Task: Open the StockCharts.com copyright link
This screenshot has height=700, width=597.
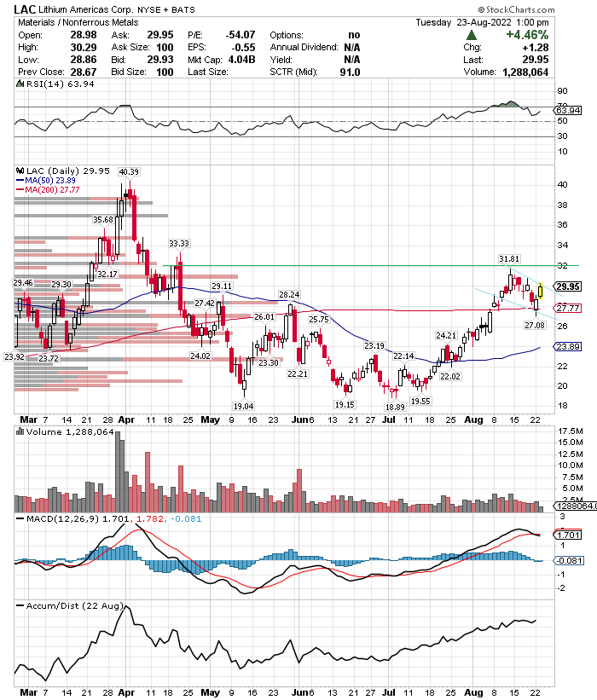Action: pyautogui.click(x=516, y=9)
